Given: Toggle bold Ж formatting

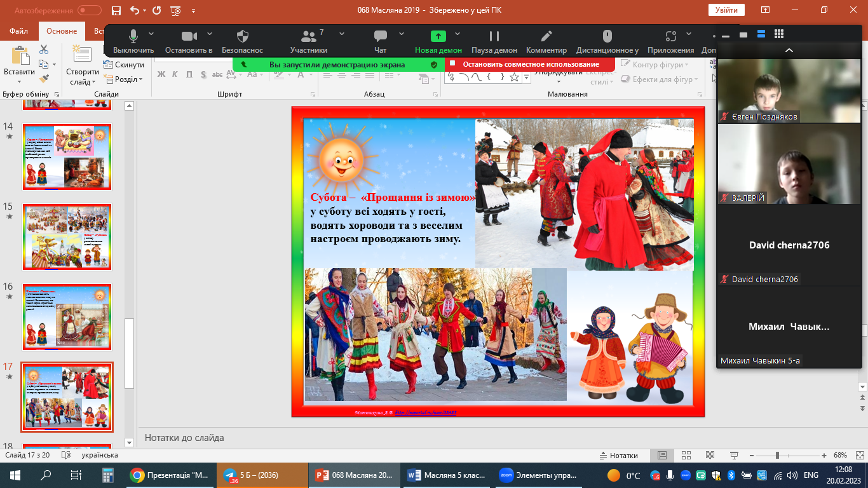Looking at the screenshot, I should pyautogui.click(x=161, y=74).
